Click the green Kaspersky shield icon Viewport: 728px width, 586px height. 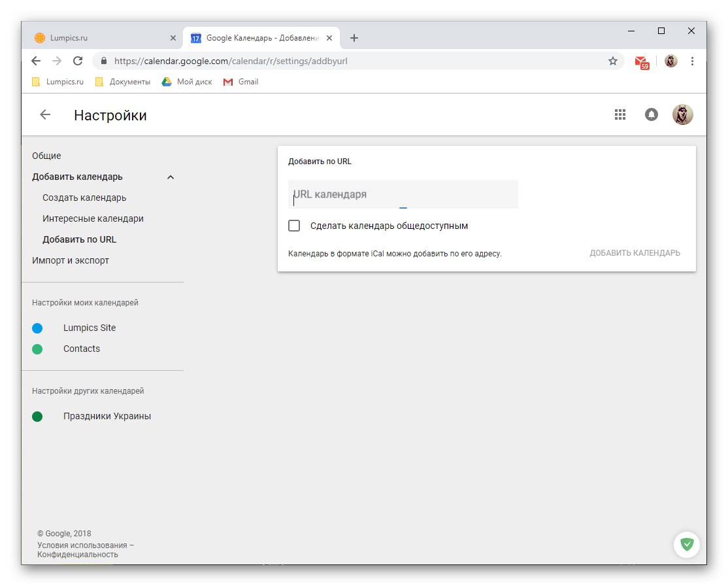point(686,544)
